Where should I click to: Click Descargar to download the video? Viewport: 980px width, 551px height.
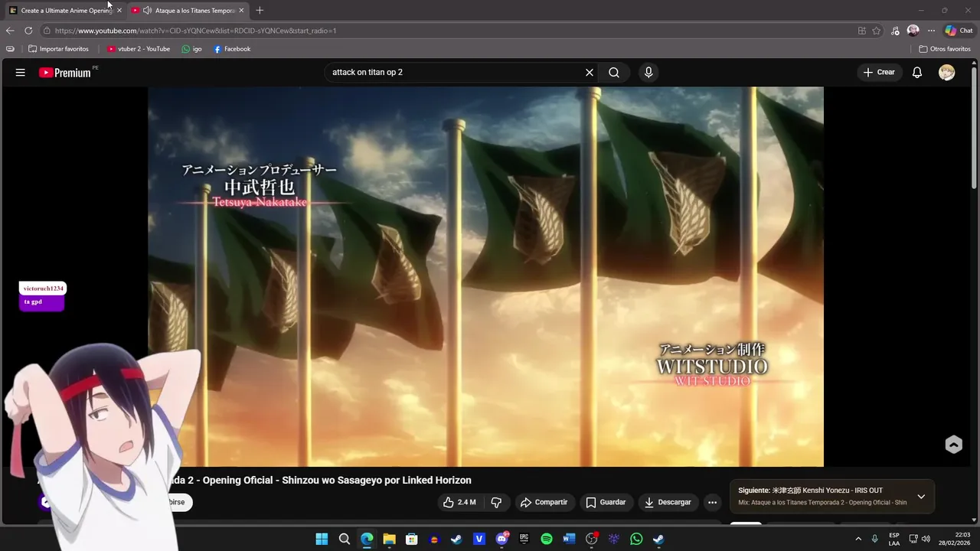[668, 503]
